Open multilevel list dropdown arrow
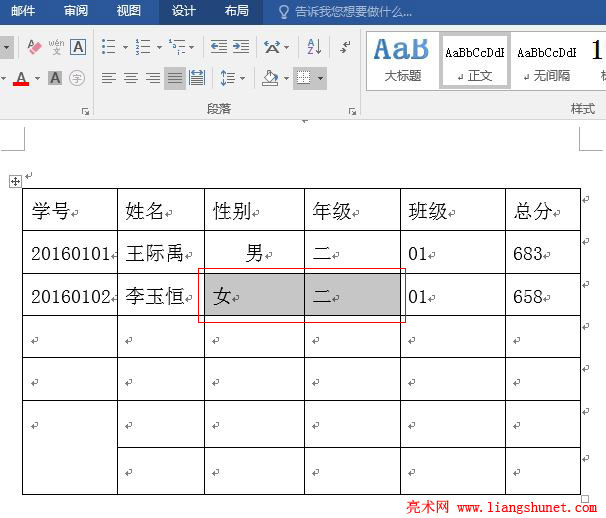Screen dimensions: 606x518 (x=192, y=47)
